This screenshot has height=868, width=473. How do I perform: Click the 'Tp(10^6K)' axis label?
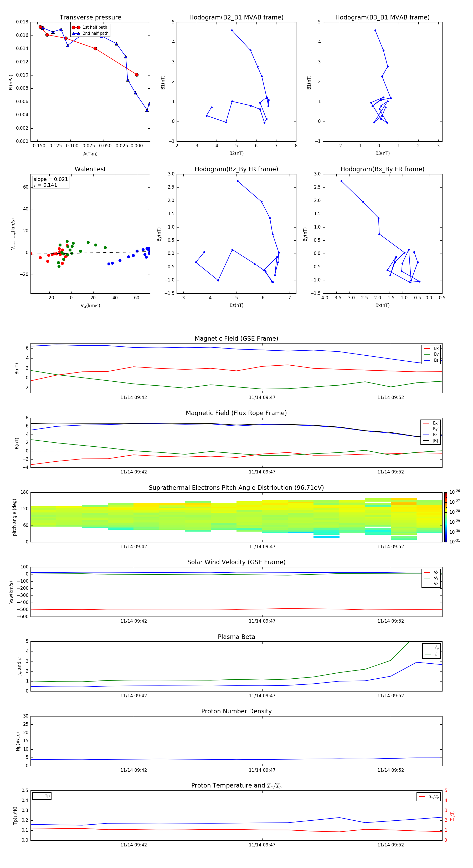coord(15,815)
